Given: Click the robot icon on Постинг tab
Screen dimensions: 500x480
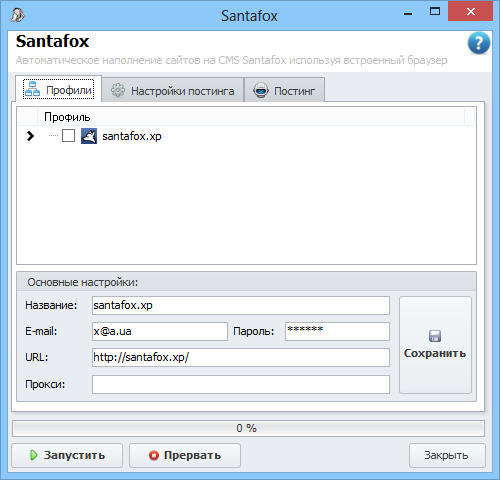Looking at the screenshot, I should click(261, 90).
